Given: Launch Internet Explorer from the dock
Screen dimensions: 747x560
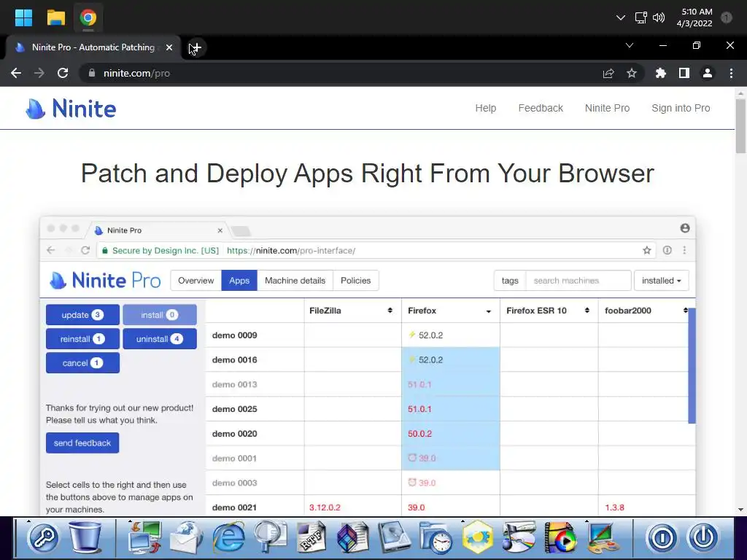Looking at the screenshot, I should click(x=228, y=537).
